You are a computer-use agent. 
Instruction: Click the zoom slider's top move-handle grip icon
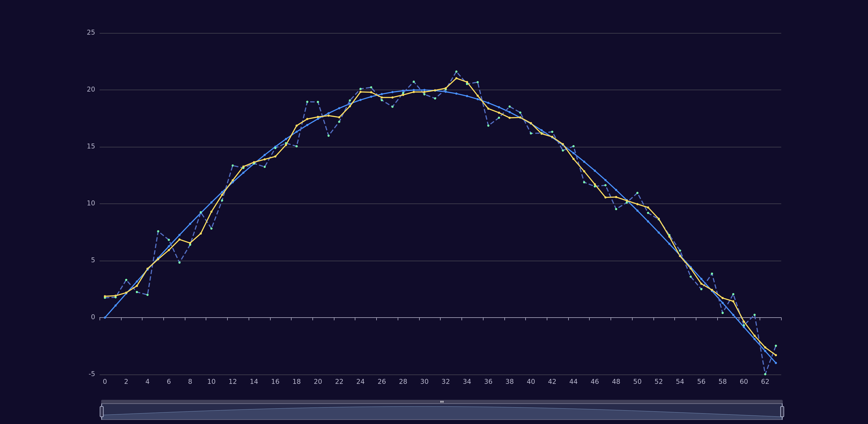[x=442, y=402]
